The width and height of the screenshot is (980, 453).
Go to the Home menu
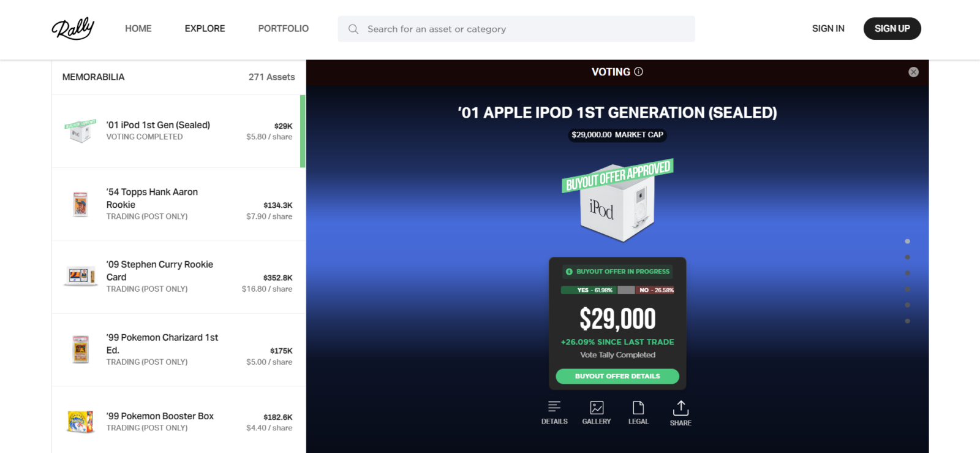click(x=138, y=28)
